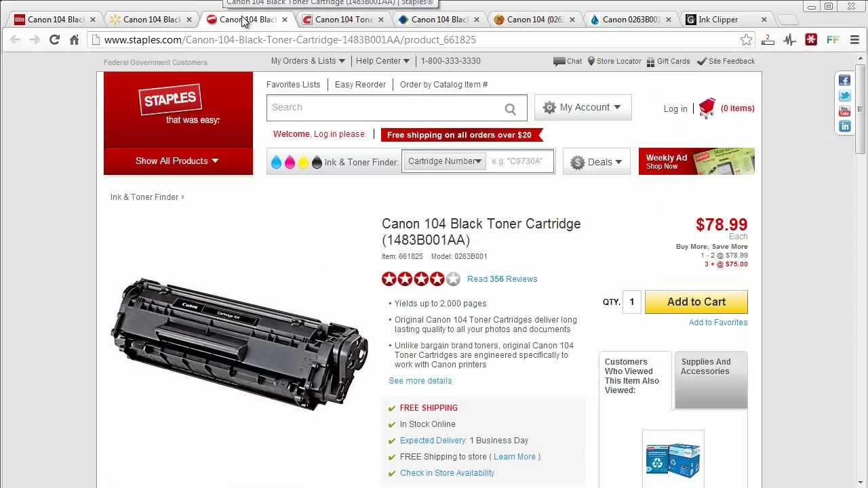This screenshot has width=868, height=488.
Task: Click See more details link
Action: (420, 381)
